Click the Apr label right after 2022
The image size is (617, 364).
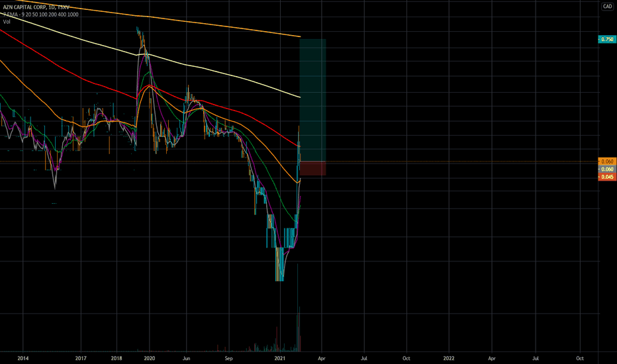coord(492,358)
